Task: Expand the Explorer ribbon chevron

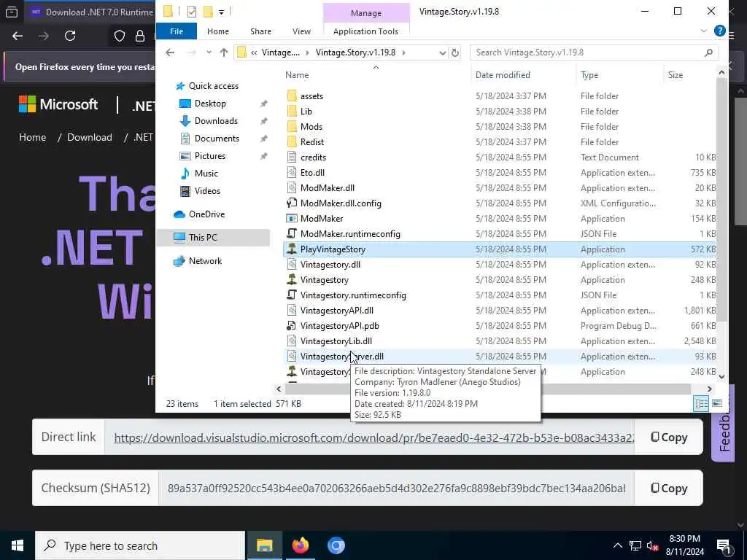Action: tap(703, 31)
